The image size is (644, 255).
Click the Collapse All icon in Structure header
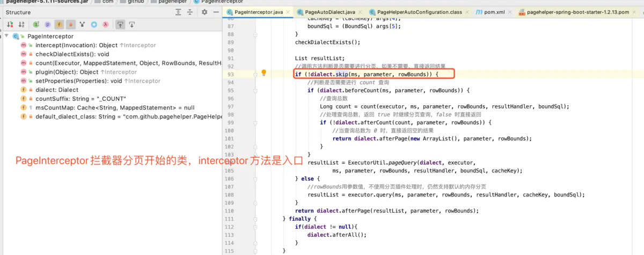(191, 12)
